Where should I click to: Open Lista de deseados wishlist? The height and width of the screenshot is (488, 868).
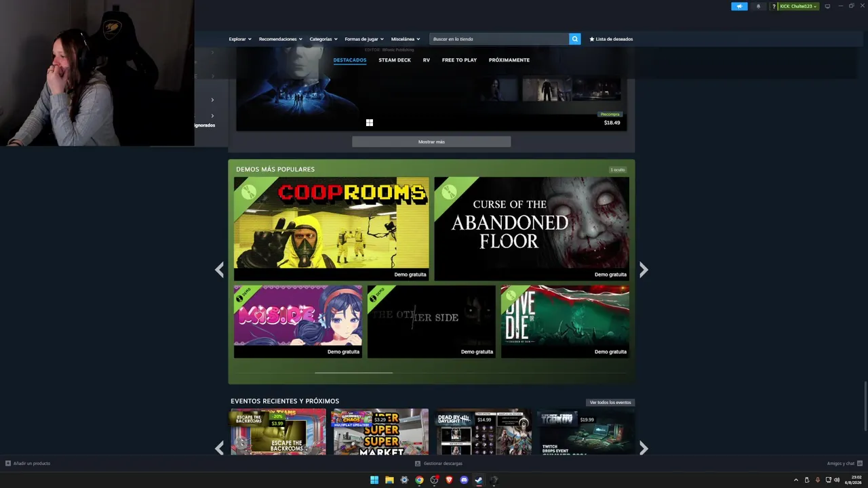(x=611, y=39)
